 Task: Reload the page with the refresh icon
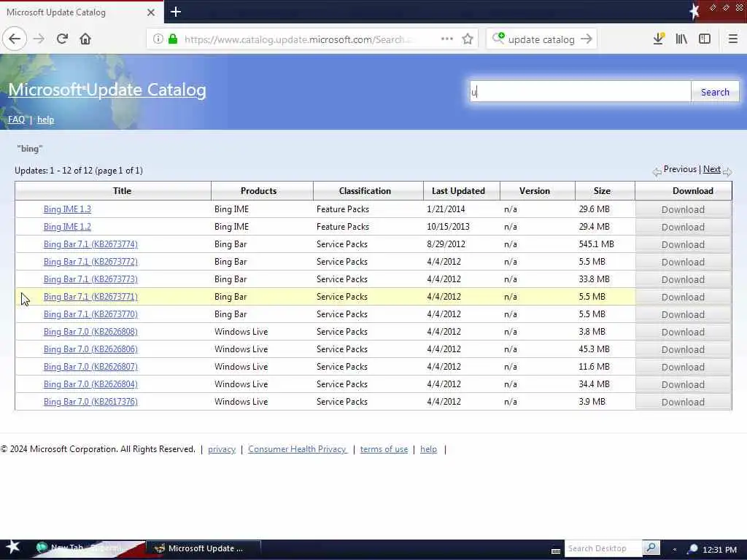pyautogui.click(x=63, y=39)
